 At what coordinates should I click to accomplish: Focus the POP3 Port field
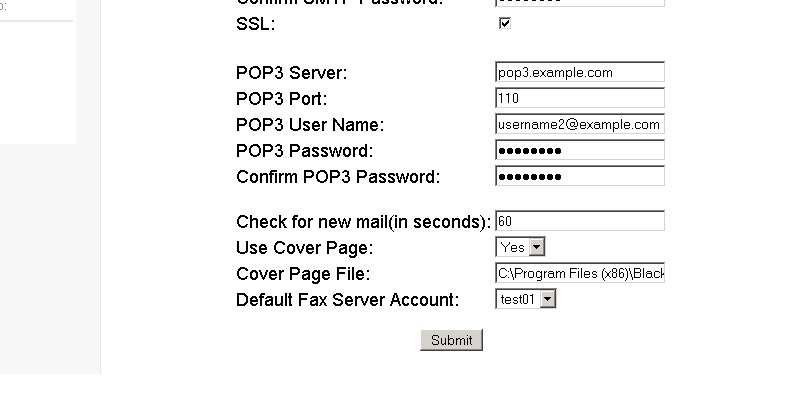580,98
